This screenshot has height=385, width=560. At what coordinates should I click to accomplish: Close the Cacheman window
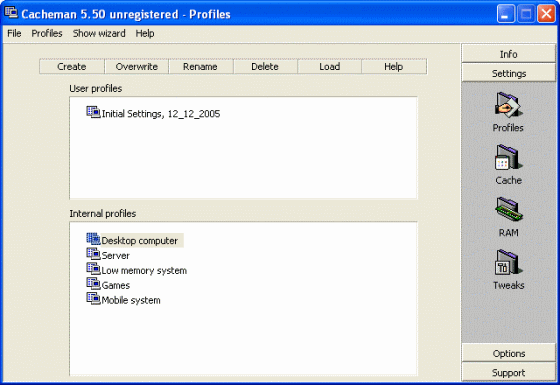(546, 14)
